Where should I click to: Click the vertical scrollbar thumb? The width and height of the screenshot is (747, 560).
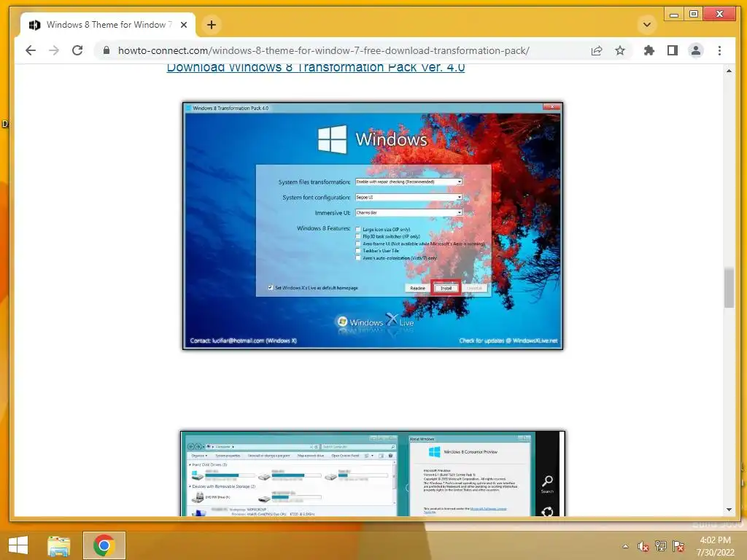pos(729,288)
